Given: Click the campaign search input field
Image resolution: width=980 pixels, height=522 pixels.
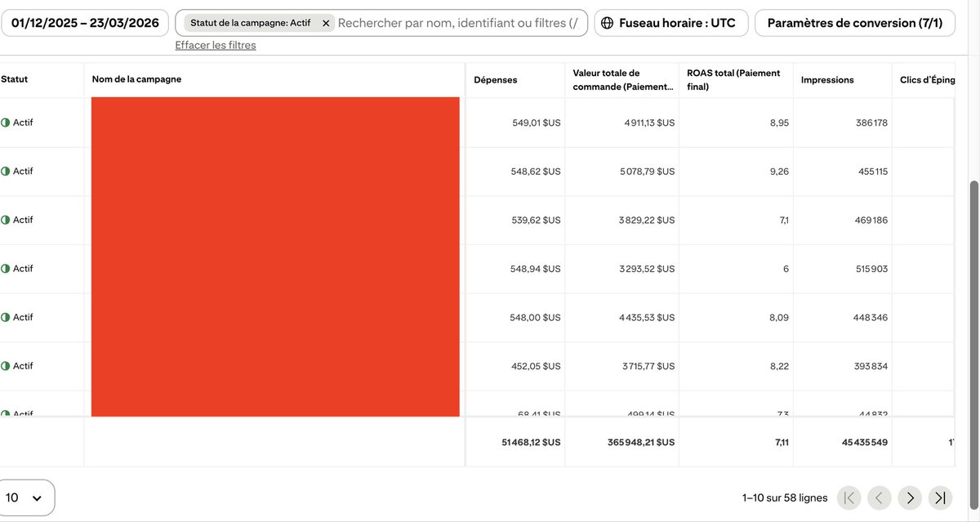Looking at the screenshot, I should [x=459, y=23].
